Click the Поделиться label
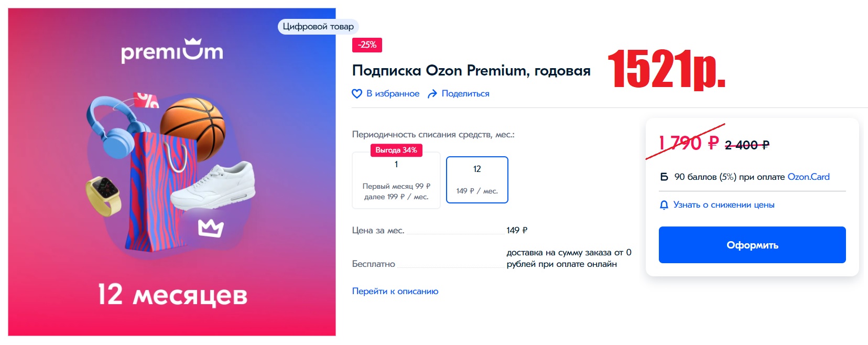Screen dimensions: 868x345 pyautogui.click(x=465, y=94)
